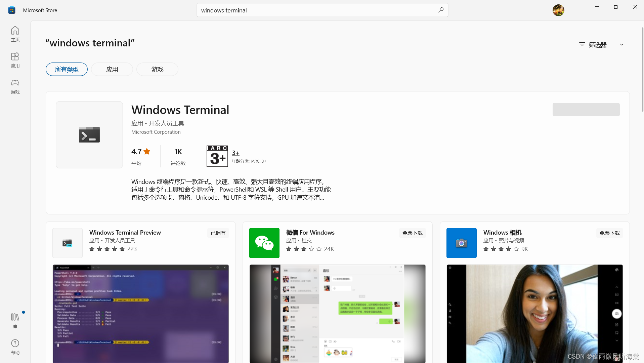Click Microsoft Corporation publisher text
This screenshot has height=363, width=644.
(156, 132)
